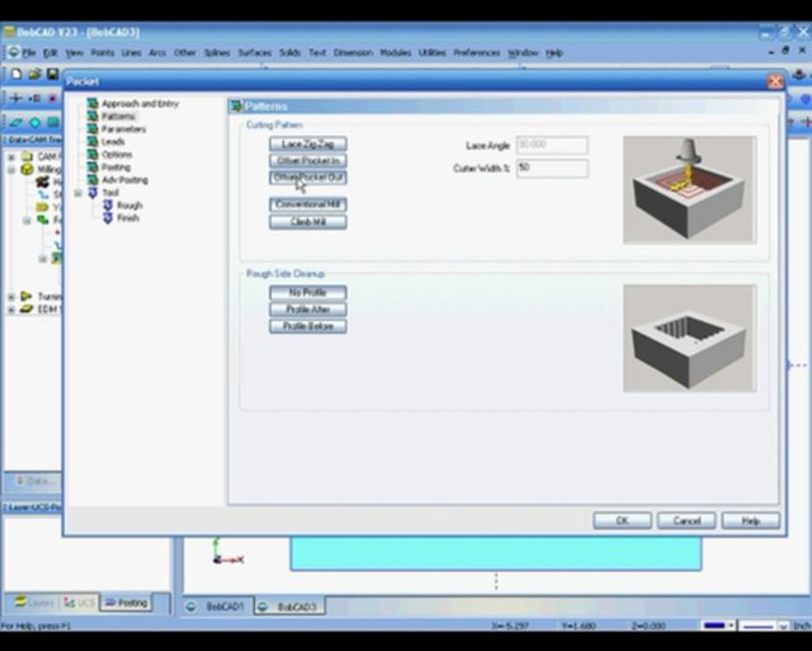812x651 pixels.
Task: Select the green feature icon under Milling
Action: pos(43,220)
